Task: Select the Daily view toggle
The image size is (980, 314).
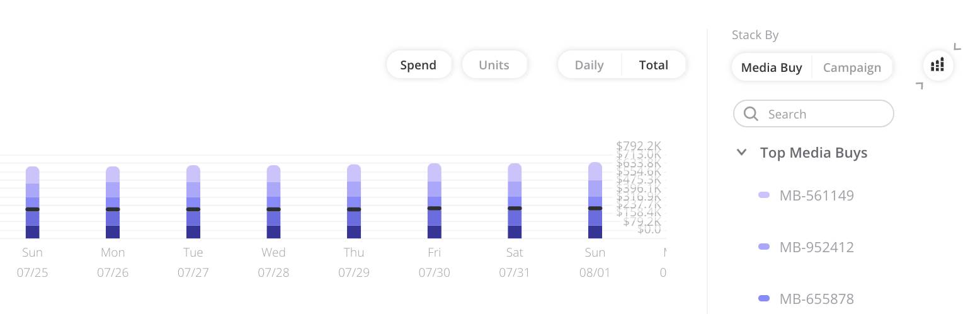Action: [590, 65]
